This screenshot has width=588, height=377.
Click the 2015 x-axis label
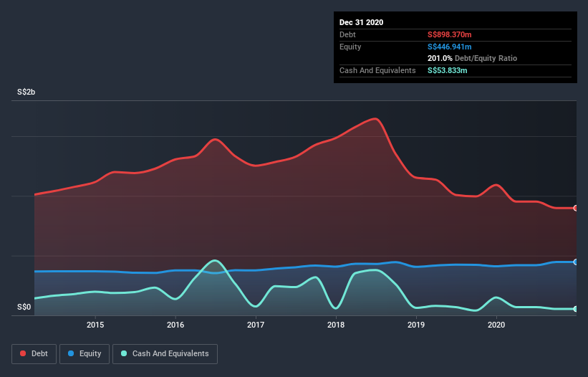pyautogui.click(x=95, y=325)
